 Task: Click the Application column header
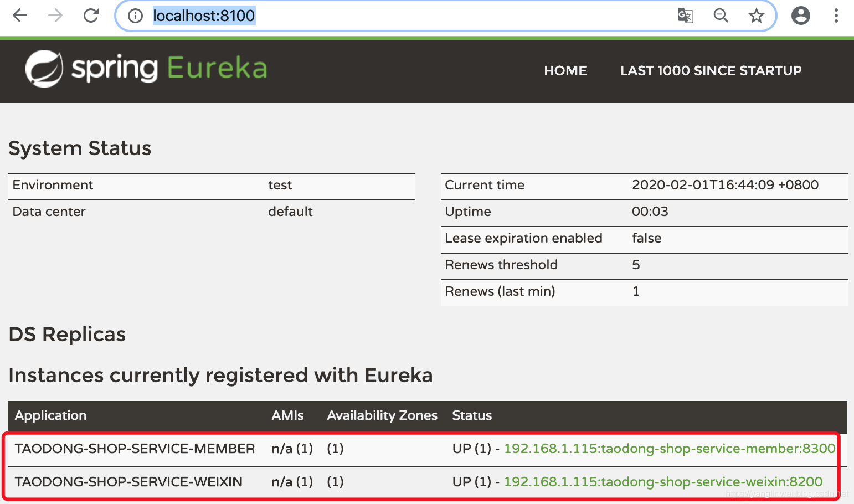point(50,415)
